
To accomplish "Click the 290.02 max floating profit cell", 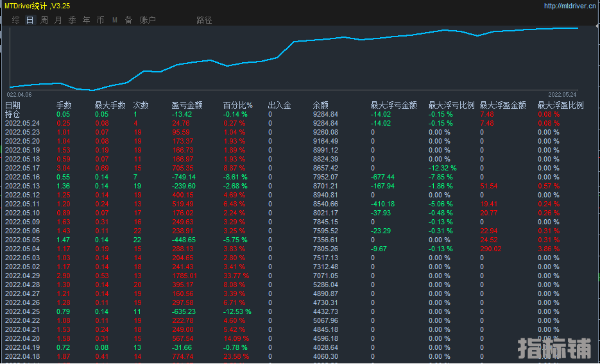I will click(491, 249).
